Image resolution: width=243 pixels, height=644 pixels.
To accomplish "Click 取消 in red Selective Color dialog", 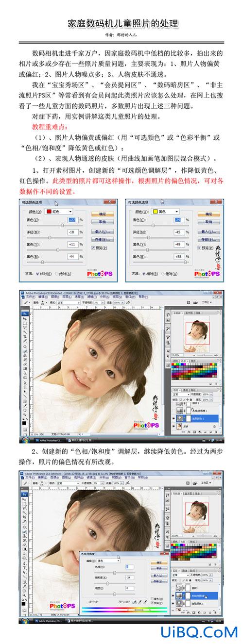I will pos(103,222).
